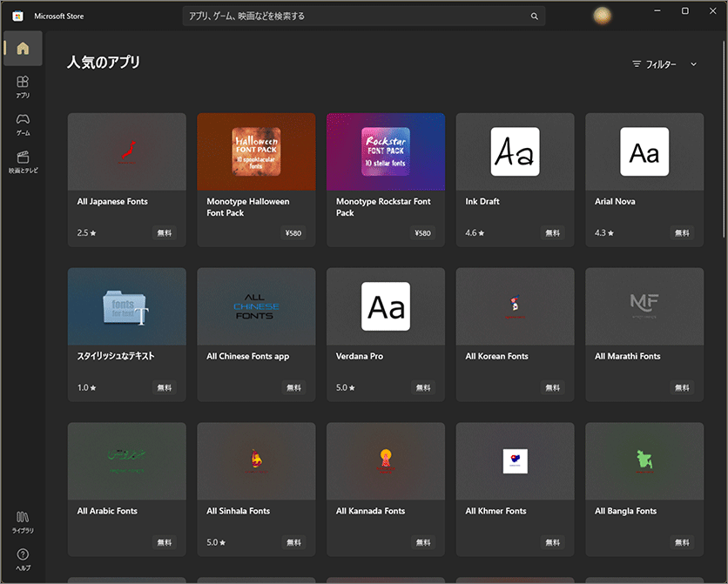Viewport: 728px width, 584px height.
Task: Click the vertical scrollbar thumb
Action: [x=724, y=139]
